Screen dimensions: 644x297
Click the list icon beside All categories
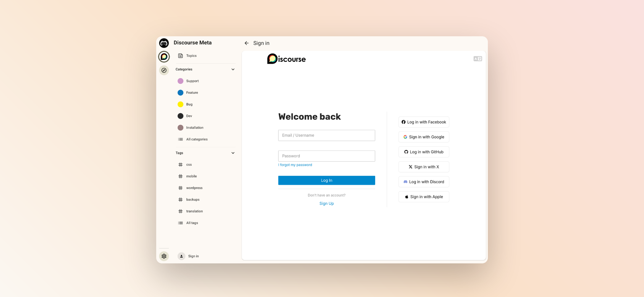(x=180, y=139)
